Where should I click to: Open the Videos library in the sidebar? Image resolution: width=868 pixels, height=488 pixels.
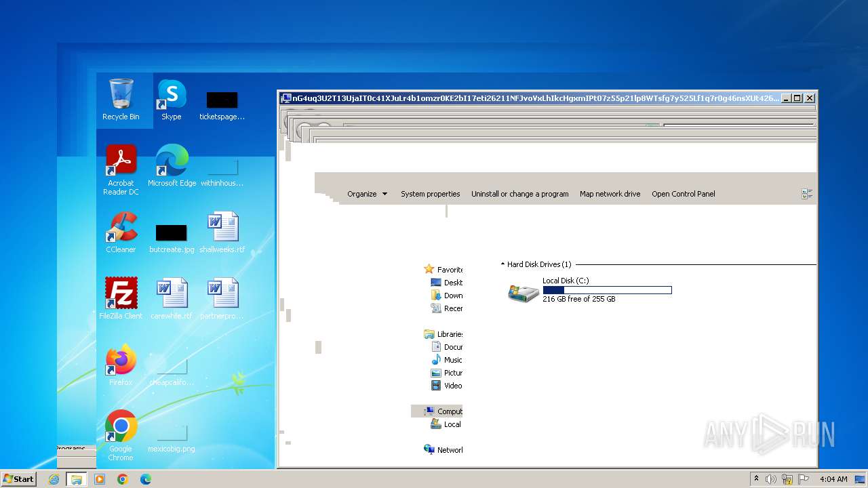click(447, 386)
